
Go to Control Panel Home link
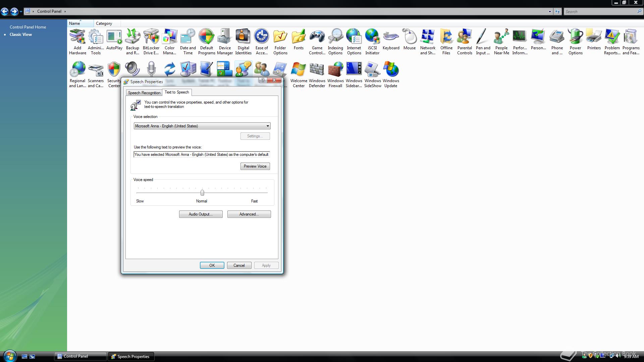click(x=28, y=27)
